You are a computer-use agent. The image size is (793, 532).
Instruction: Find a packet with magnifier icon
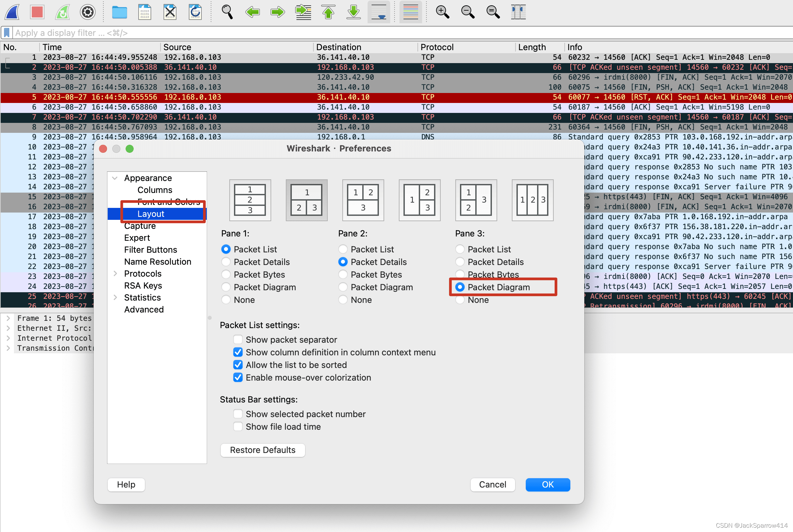click(x=227, y=12)
